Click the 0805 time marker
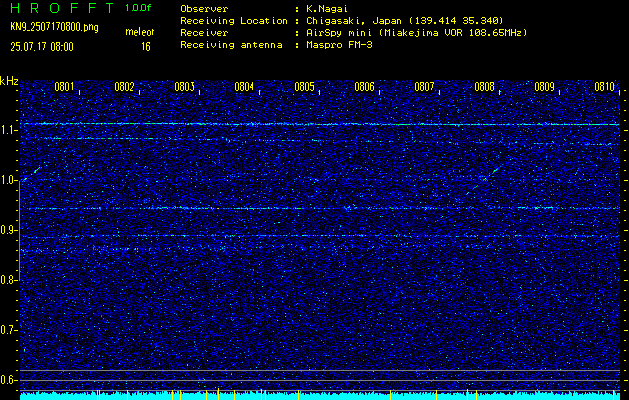 pyautogui.click(x=304, y=86)
